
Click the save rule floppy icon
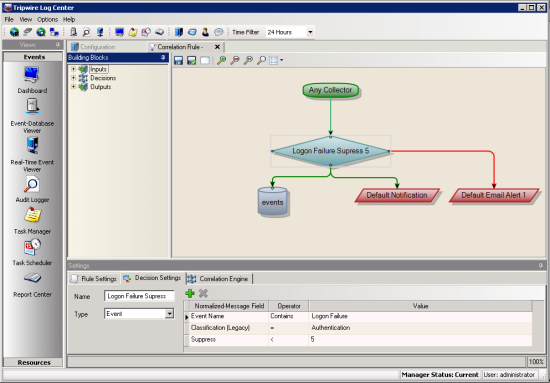[x=178, y=60]
